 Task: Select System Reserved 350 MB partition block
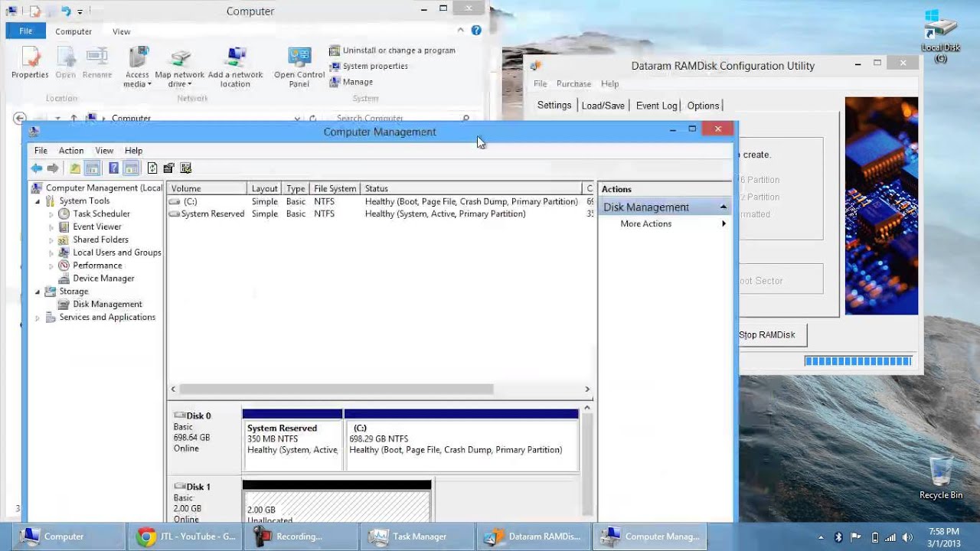(x=292, y=440)
